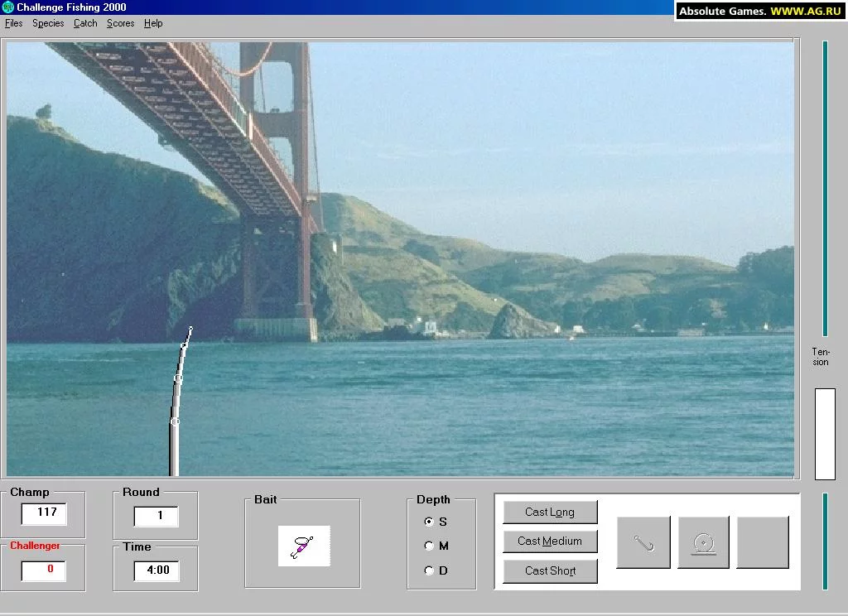Screen dimensions: 848x616
Task: Hit the Cast Short button
Action: pos(550,571)
